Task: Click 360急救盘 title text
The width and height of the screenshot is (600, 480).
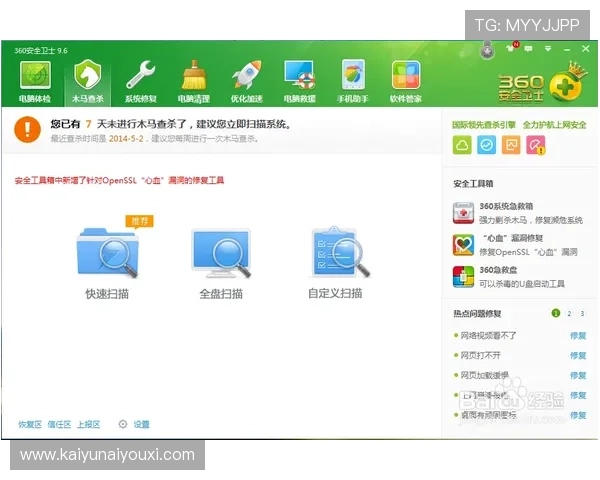Action: [x=498, y=270]
